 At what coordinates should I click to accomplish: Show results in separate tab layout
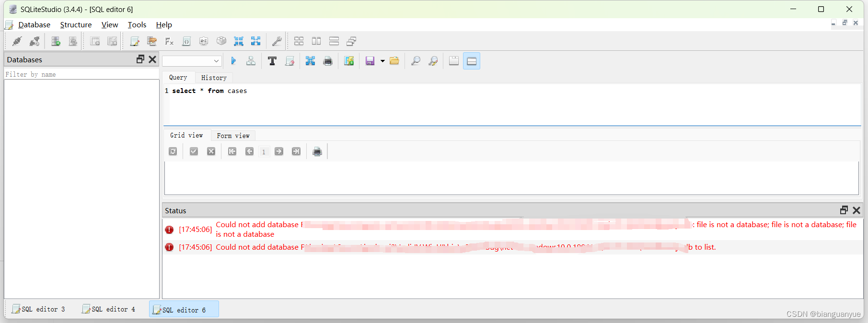(454, 61)
